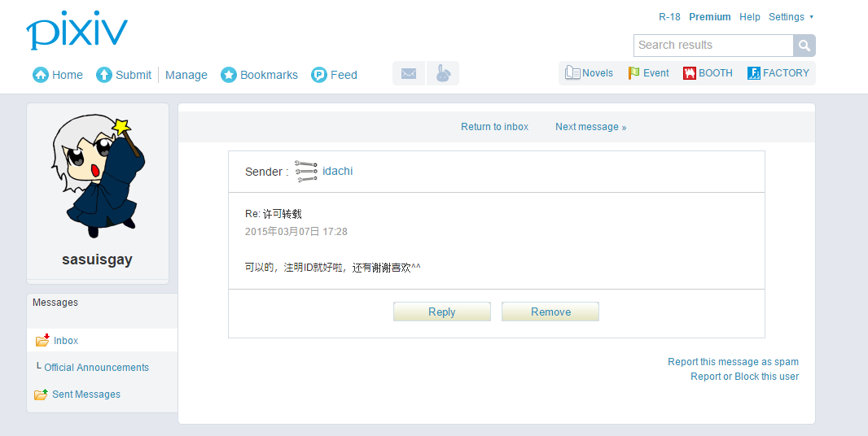Click the search magnifier button

click(804, 46)
